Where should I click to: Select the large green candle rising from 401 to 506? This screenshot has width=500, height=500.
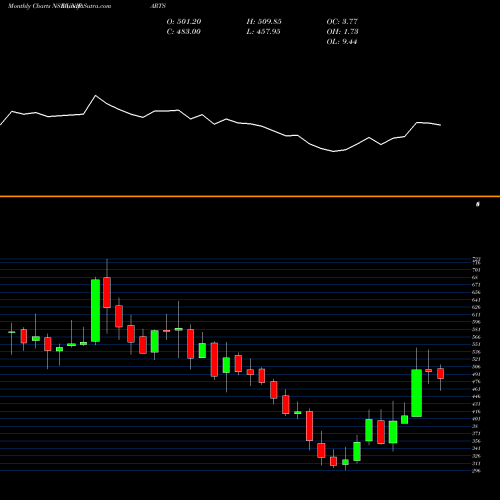point(417,393)
